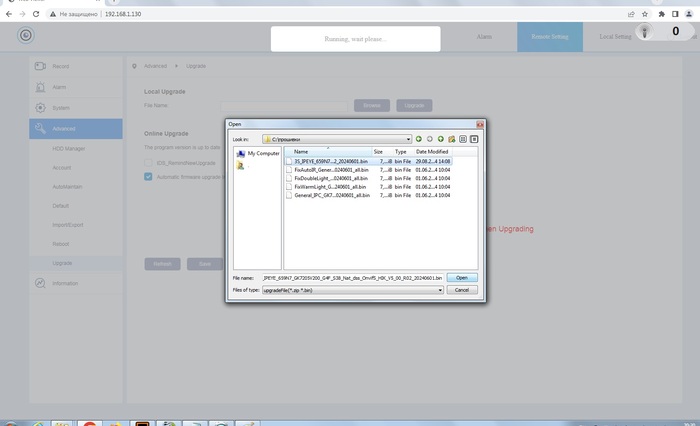Image resolution: width=700 pixels, height=426 pixels.
Task: Cancel the file Open dialog
Action: coord(461,289)
